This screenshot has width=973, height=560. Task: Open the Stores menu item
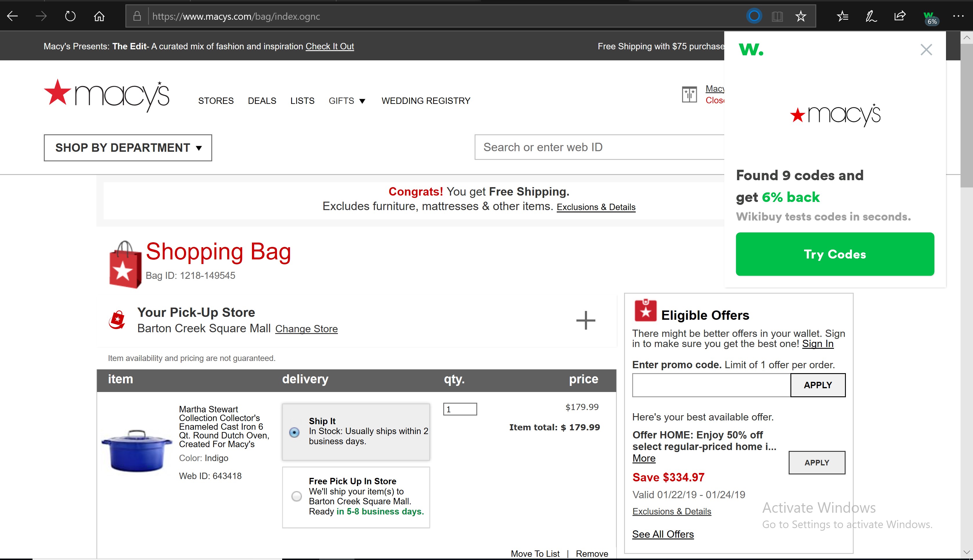point(216,101)
